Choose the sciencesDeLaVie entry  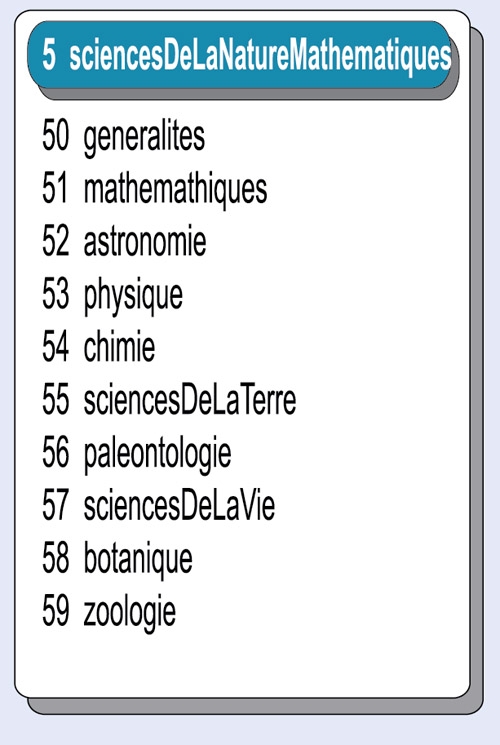[x=179, y=505]
